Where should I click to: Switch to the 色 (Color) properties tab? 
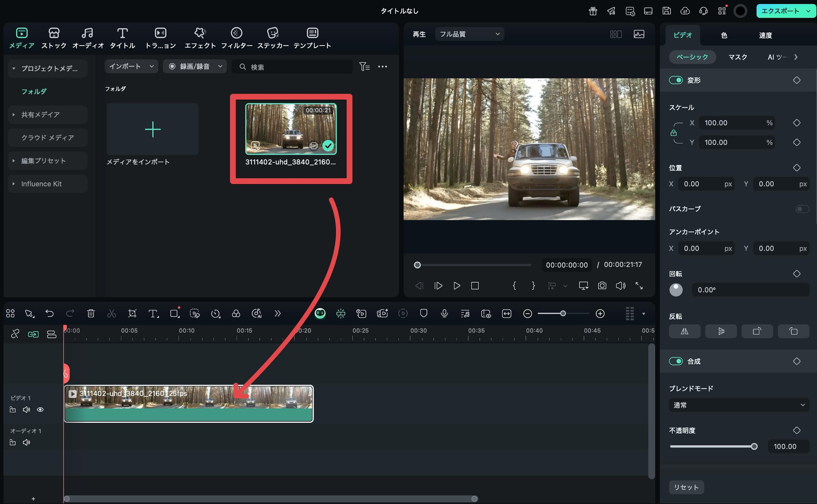click(x=724, y=35)
